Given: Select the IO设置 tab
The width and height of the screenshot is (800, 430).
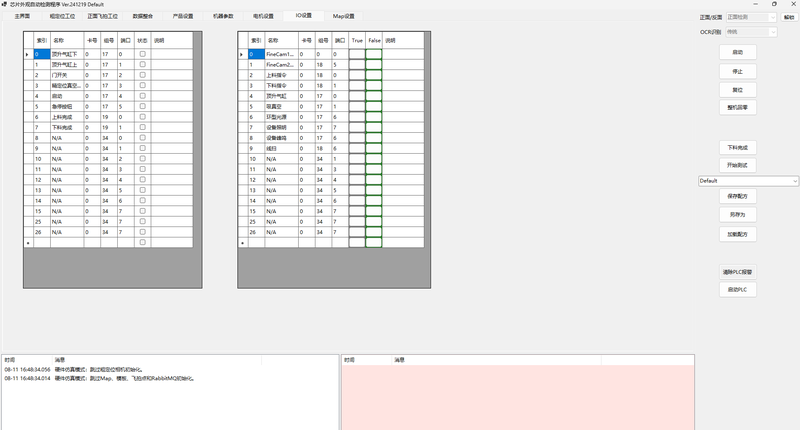Looking at the screenshot, I should 304,15.
